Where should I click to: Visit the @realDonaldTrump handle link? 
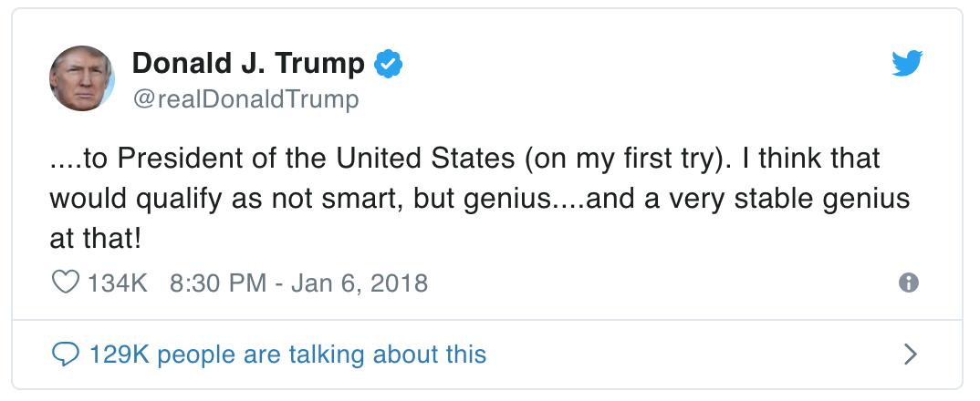pyautogui.click(x=245, y=98)
